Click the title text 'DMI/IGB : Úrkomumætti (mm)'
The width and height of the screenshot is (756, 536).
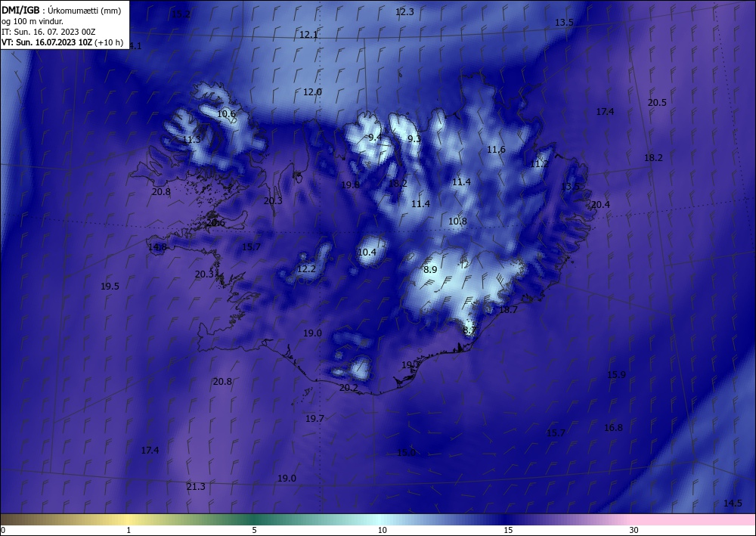coord(61,11)
